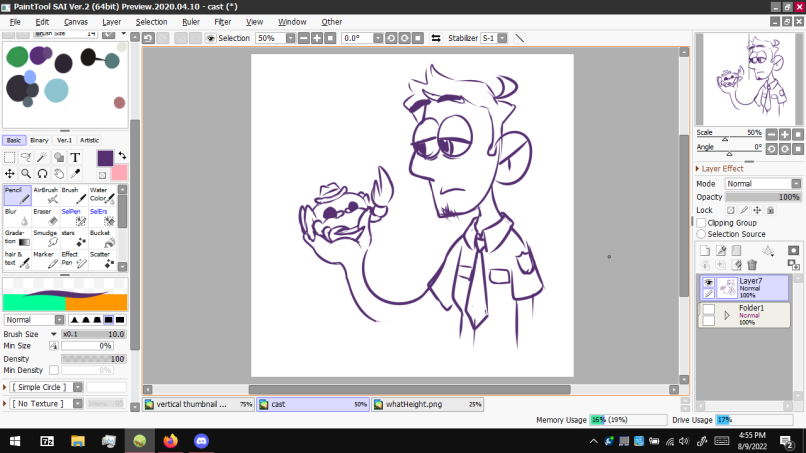Select the Selection Source radio button
This screenshot has height=453, width=806.
pos(702,234)
